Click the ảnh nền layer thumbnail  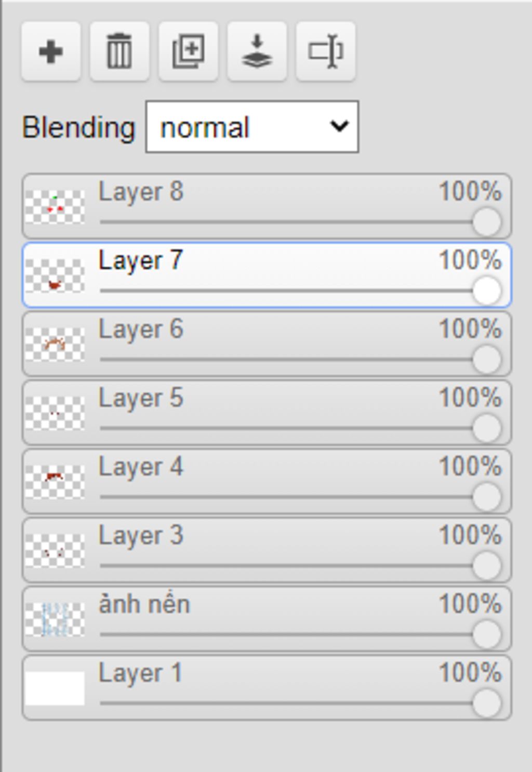tap(55, 619)
